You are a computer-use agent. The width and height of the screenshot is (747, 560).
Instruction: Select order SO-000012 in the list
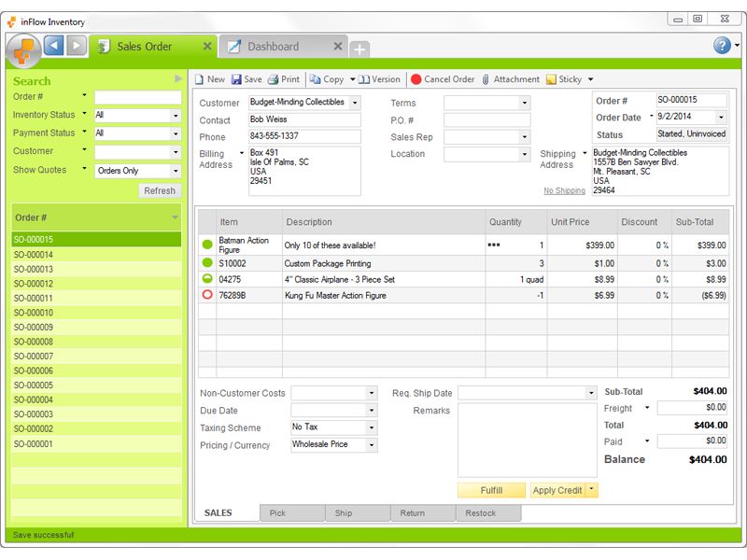click(x=33, y=284)
